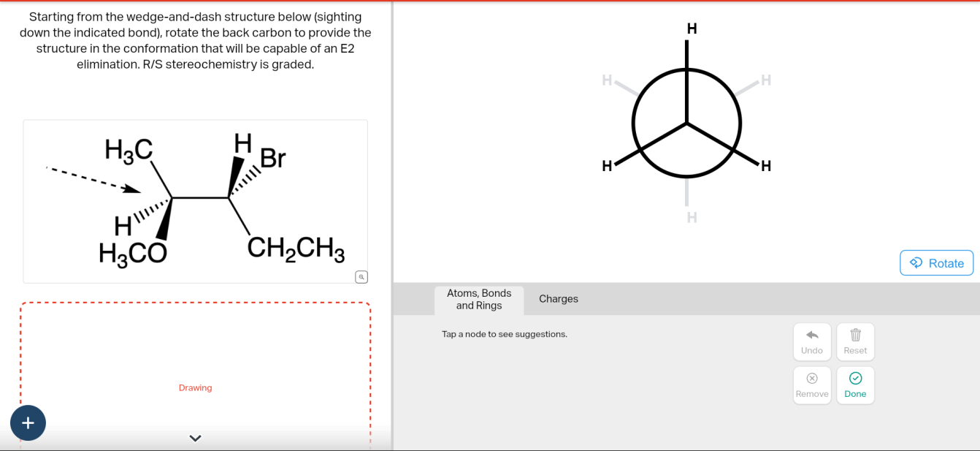Click the bold bottom-left H on the Newman projection

[x=606, y=166]
